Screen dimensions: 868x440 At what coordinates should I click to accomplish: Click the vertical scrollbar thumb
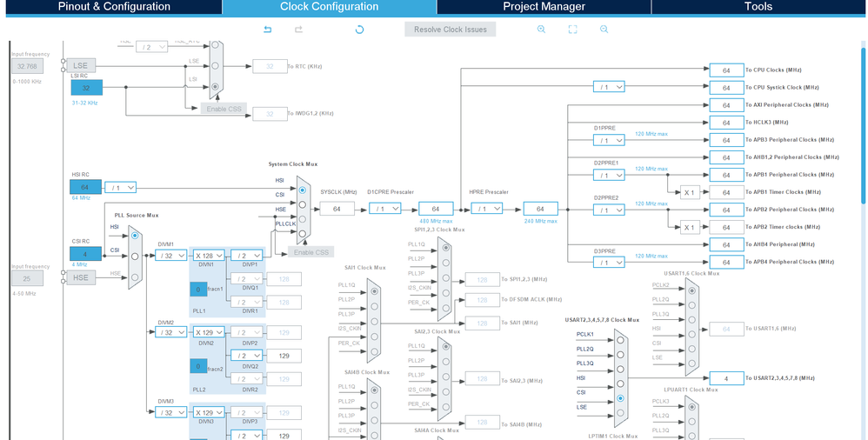pos(863,126)
